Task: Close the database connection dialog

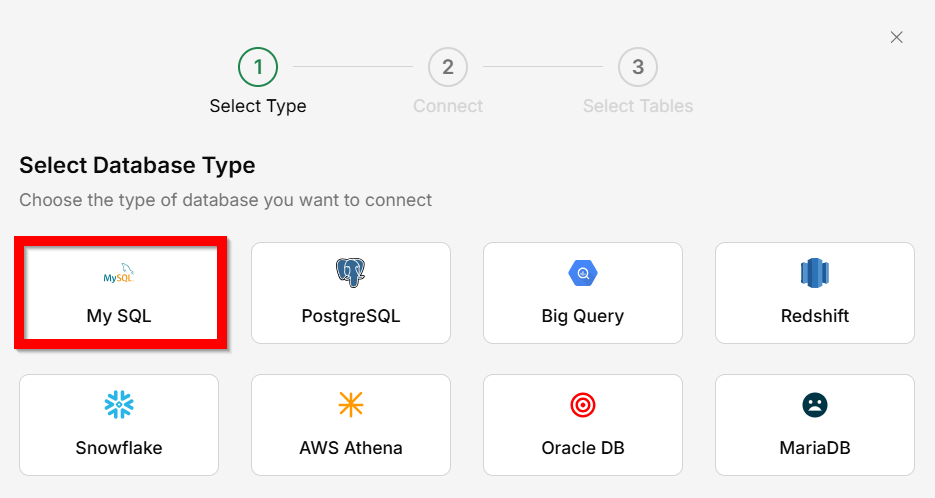Action: coord(896,37)
